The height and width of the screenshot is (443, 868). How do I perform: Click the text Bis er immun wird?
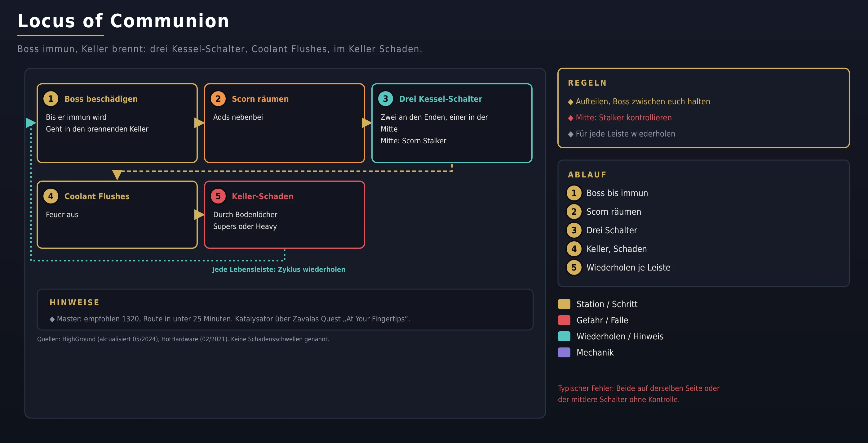(76, 117)
